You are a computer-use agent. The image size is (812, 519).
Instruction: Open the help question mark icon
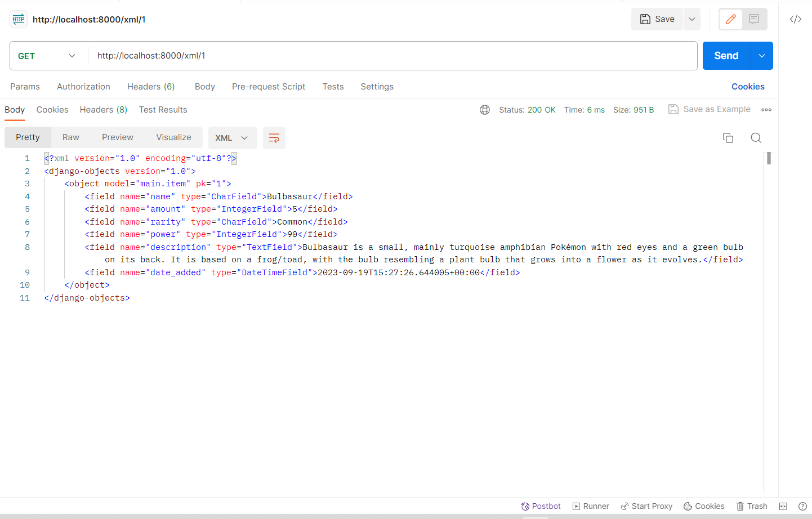(802, 506)
